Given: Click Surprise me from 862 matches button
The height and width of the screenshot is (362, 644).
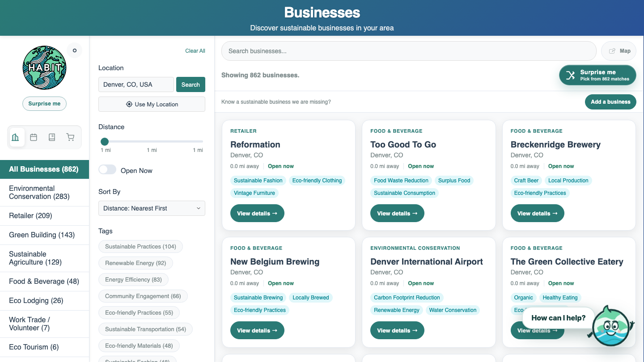Looking at the screenshot, I should pos(597,75).
